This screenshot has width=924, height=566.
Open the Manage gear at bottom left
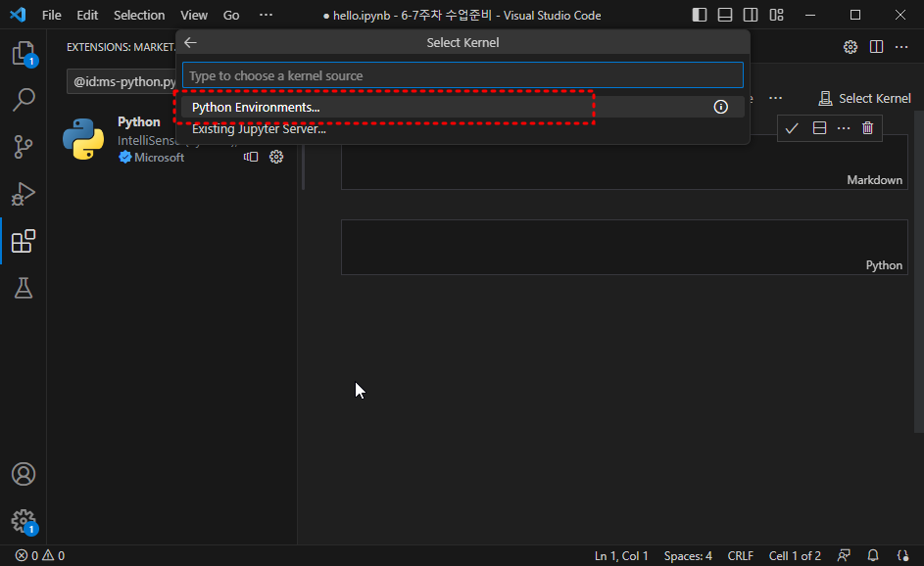[x=24, y=521]
